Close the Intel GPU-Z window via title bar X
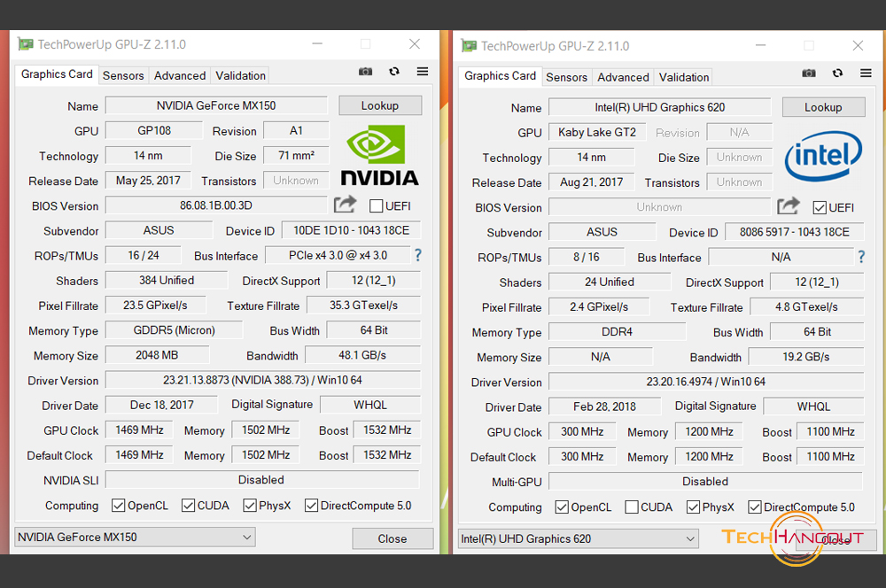This screenshot has height=588, width=886. (x=858, y=46)
